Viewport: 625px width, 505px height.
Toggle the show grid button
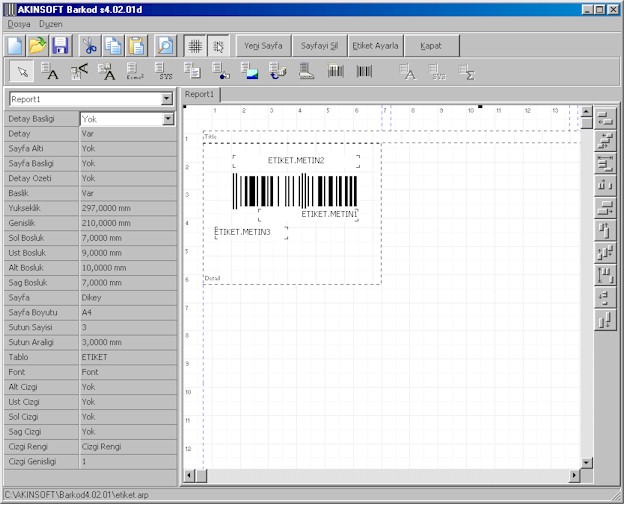point(195,46)
